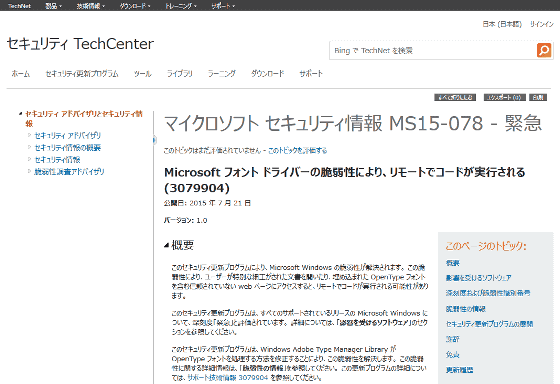This screenshot has height=384, width=560.
Task: Open the 技術情報 dropdown in top bar
Action: point(91,6)
